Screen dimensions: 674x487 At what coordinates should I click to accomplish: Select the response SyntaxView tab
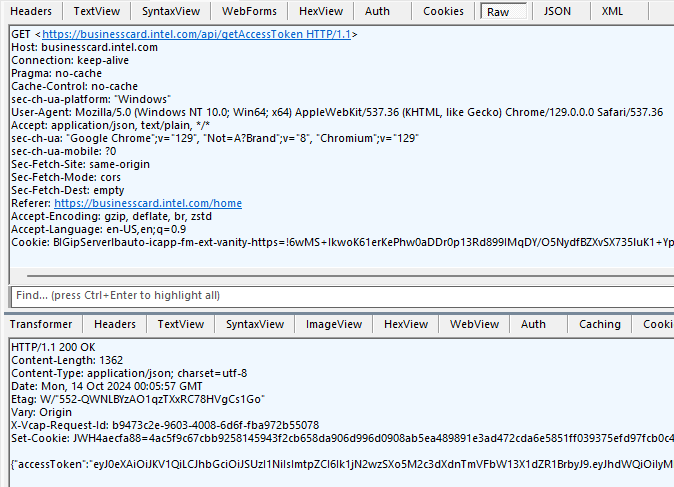tap(255, 324)
